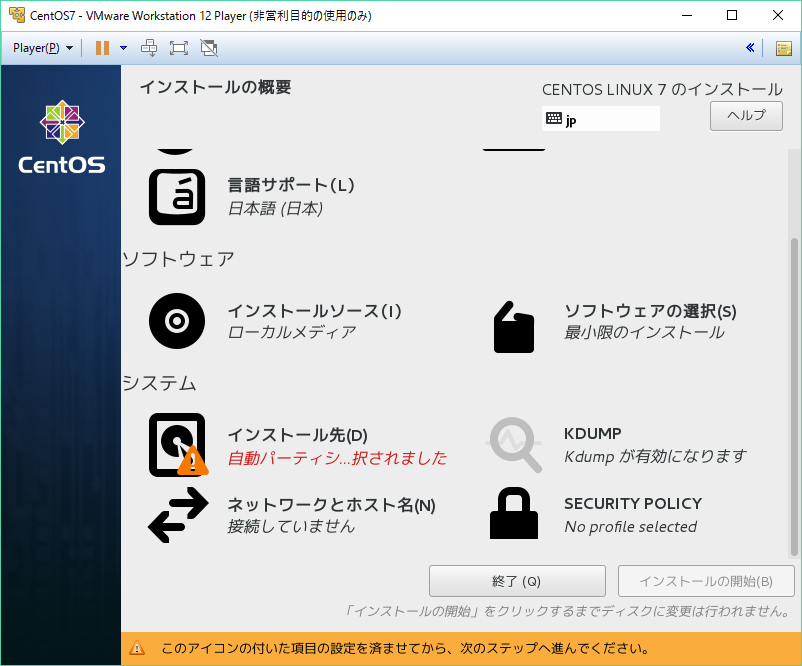Enter full screen mode via toolbar icon
Screen dimensions: 802x666
tap(179, 48)
